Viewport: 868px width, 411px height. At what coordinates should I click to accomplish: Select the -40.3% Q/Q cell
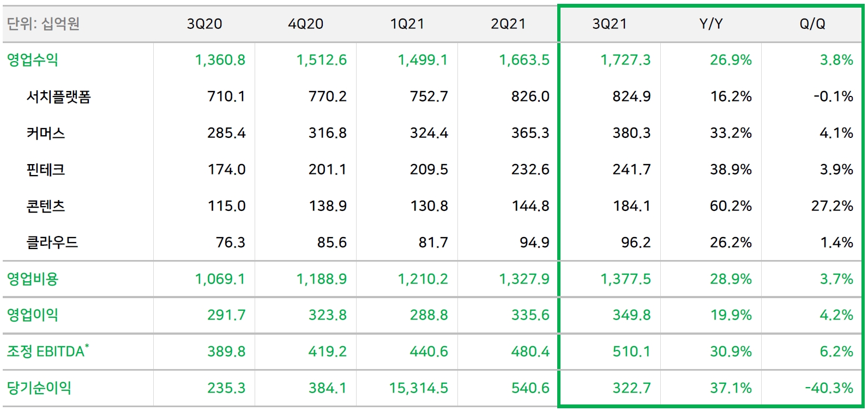pyautogui.click(x=829, y=388)
